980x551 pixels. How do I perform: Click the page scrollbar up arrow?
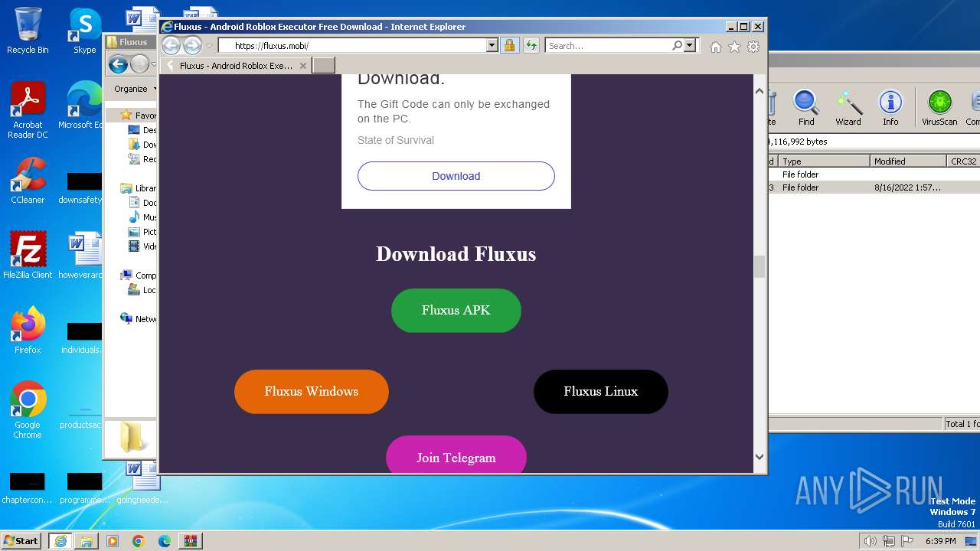[x=759, y=91]
